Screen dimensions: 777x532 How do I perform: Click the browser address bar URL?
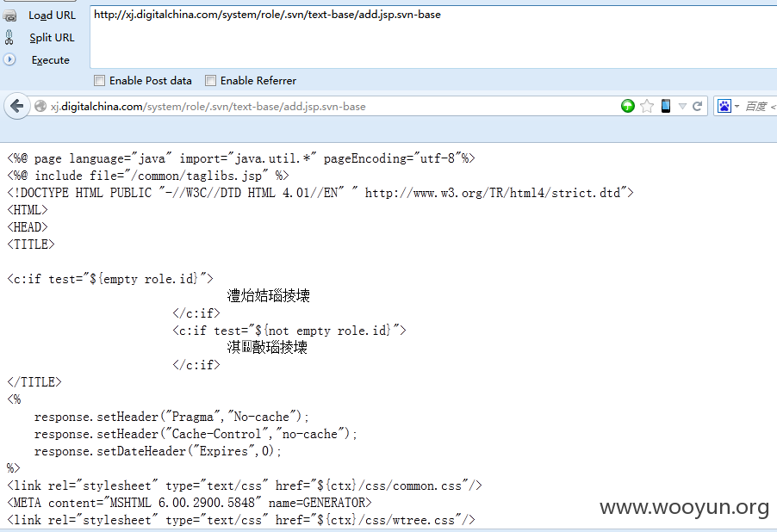208,107
